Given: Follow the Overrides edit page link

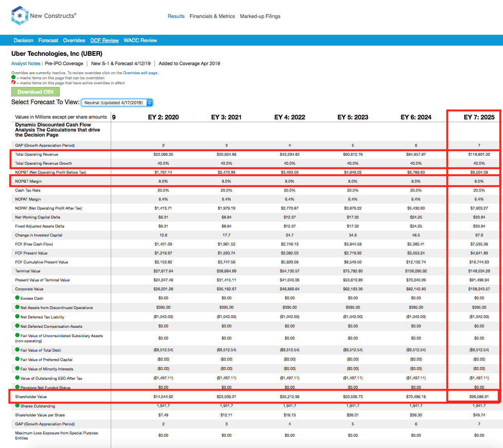Looking at the screenshot, I should [140, 73].
